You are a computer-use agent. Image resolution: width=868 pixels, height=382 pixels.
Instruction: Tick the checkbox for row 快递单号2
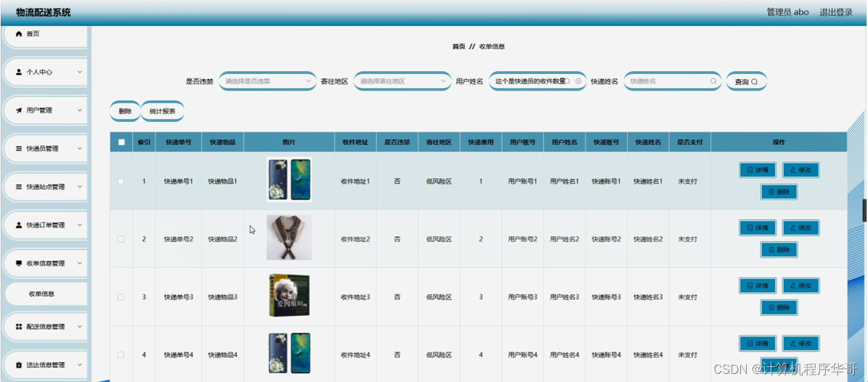click(121, 240)
